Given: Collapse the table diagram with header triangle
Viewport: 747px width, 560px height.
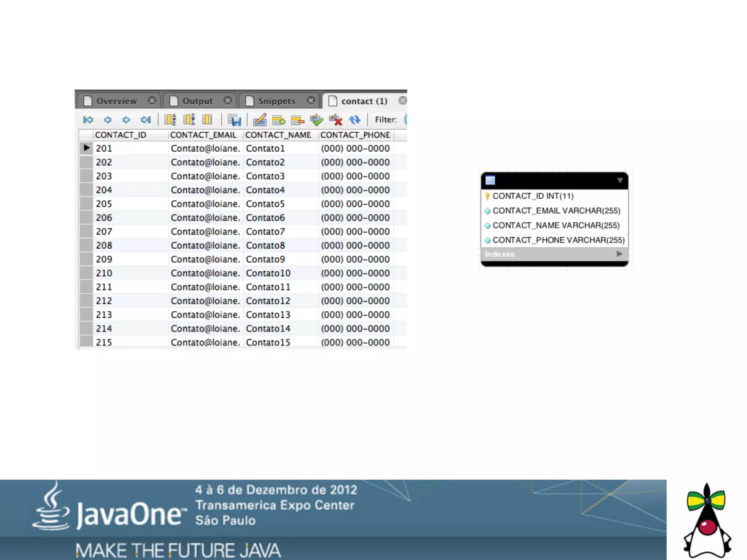Looking at the screenshot, I should click(620, 180).
